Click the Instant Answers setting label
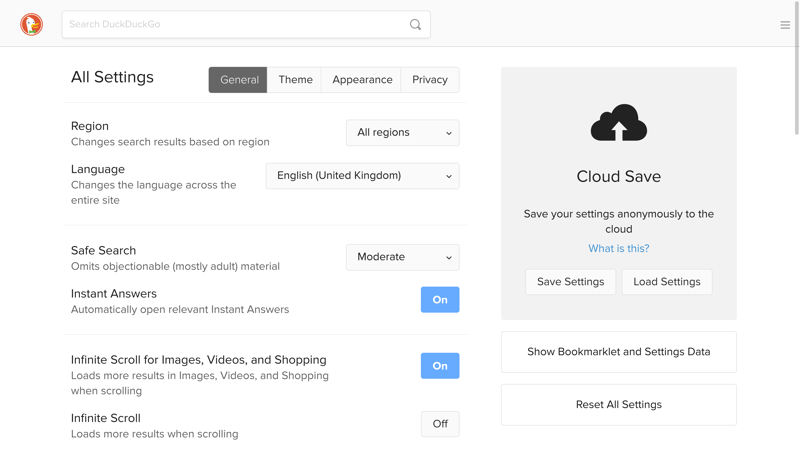This screenshot has height=450, width=800. [114, 294]
